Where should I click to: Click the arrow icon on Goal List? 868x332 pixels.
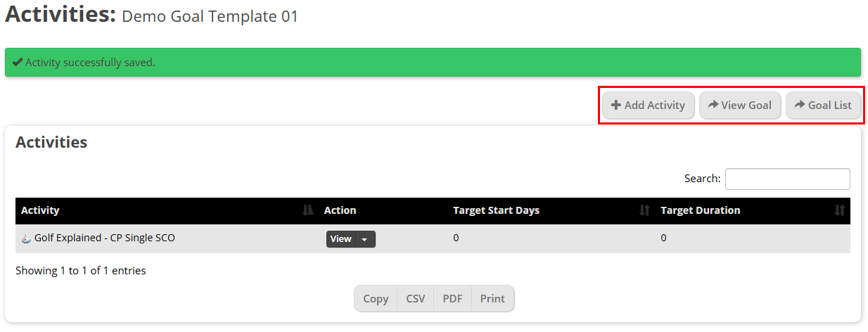[x=799, y=105]
